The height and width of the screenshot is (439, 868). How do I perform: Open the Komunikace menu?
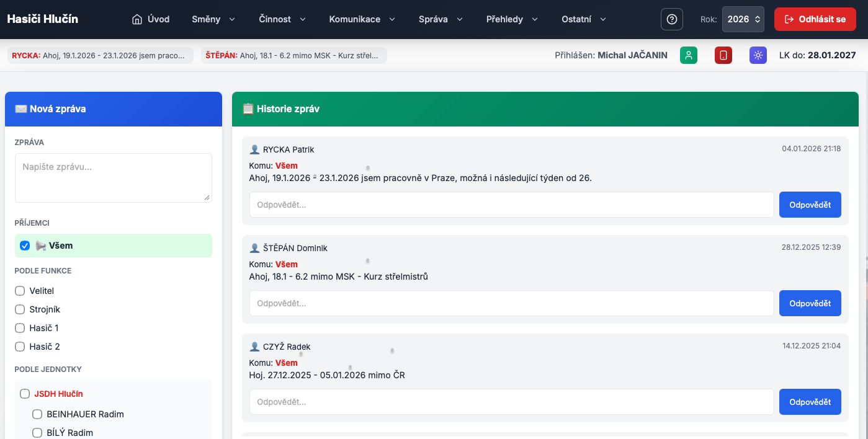362,19
